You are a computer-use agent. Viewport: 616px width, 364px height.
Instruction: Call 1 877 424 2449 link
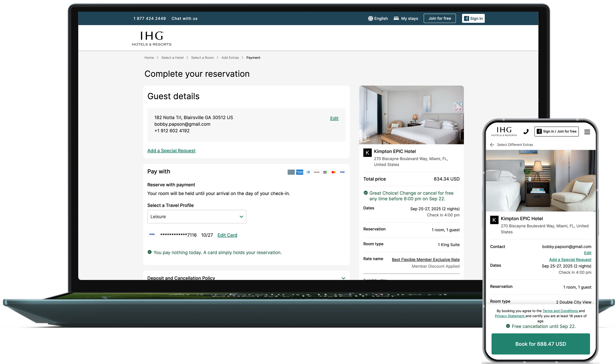[150, 18]
